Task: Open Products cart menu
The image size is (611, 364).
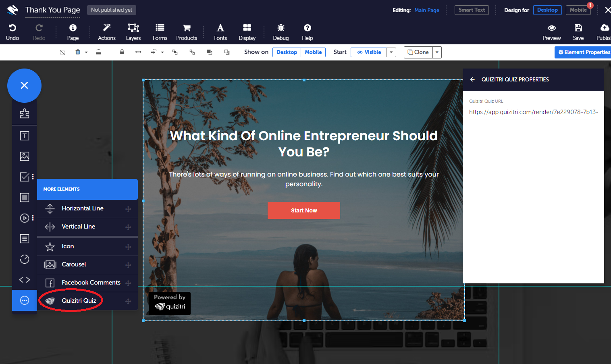Action: pyautogui.click(x=187, y=32)
